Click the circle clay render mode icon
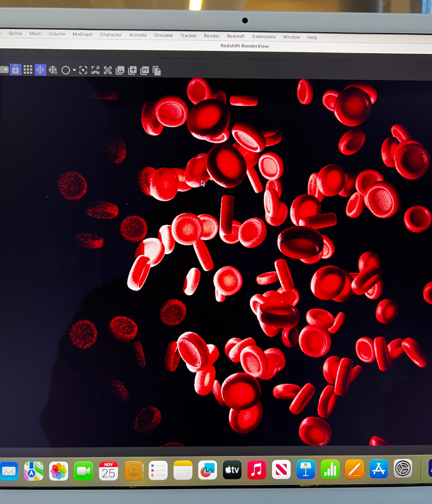Screen dimensions: 432x504 66,70
